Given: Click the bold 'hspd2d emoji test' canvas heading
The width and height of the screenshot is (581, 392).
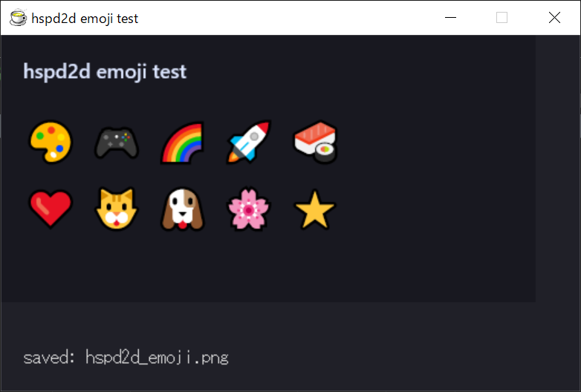Looking at the screenshot, I should pos(105,72).
